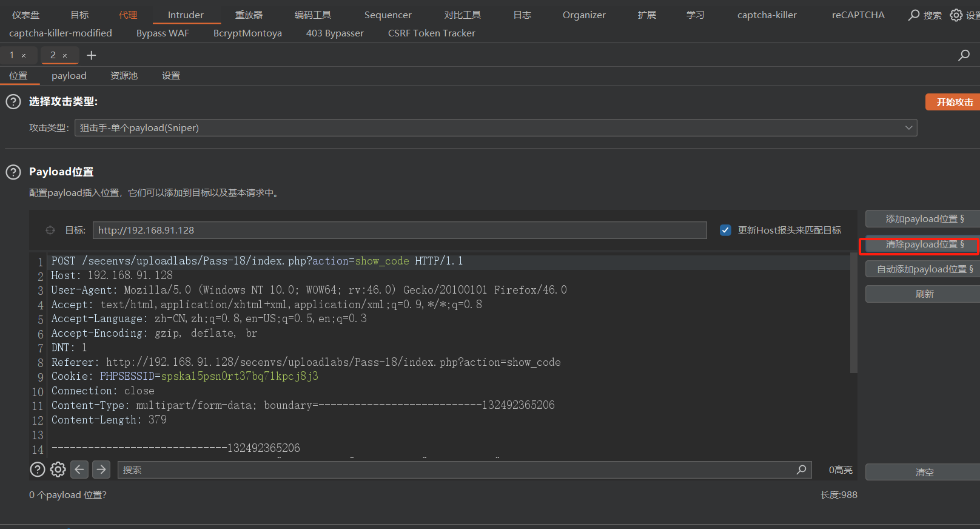Switch to the 设置 sub-tab

(x=171, y=75)
